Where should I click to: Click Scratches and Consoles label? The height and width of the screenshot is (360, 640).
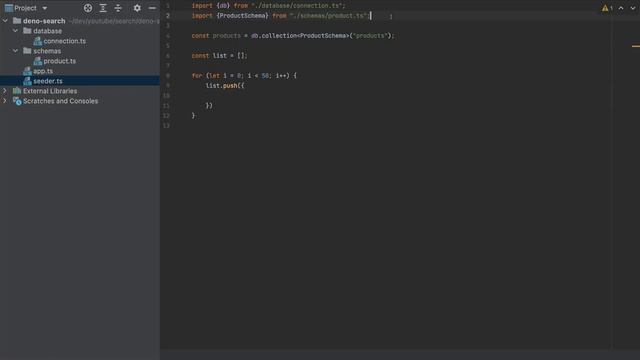pyautogui.click(x=60, y=101)
